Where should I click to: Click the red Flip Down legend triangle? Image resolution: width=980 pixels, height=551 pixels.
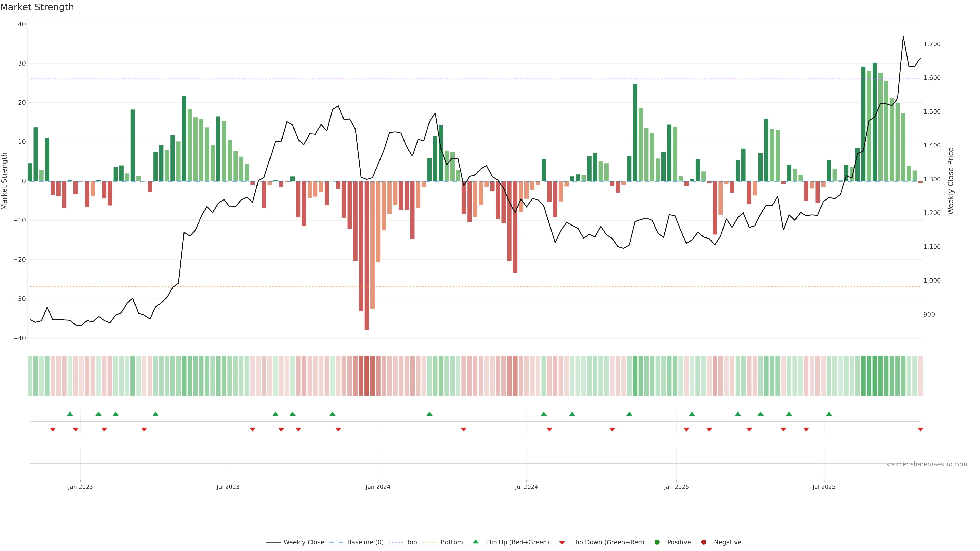click(x=561, y=542)
